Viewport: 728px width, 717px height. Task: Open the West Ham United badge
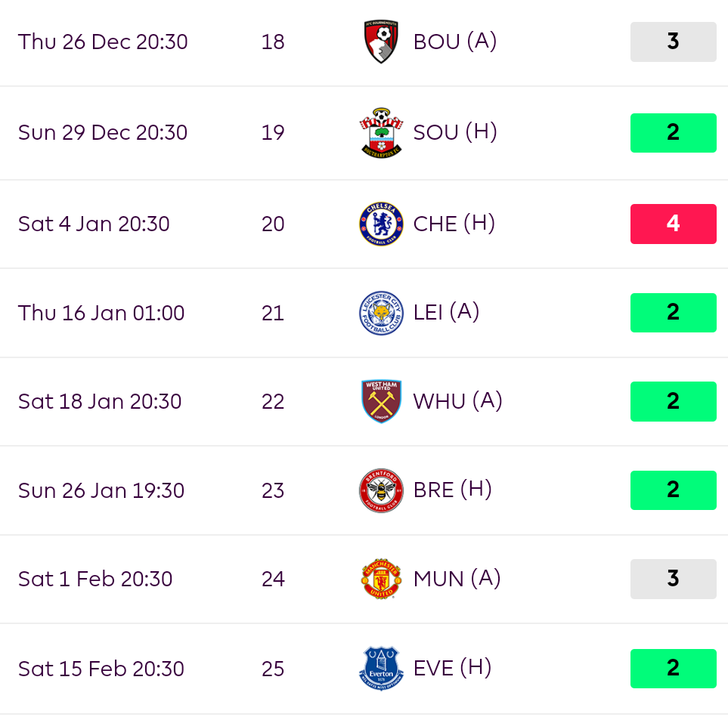pos(381,401)
